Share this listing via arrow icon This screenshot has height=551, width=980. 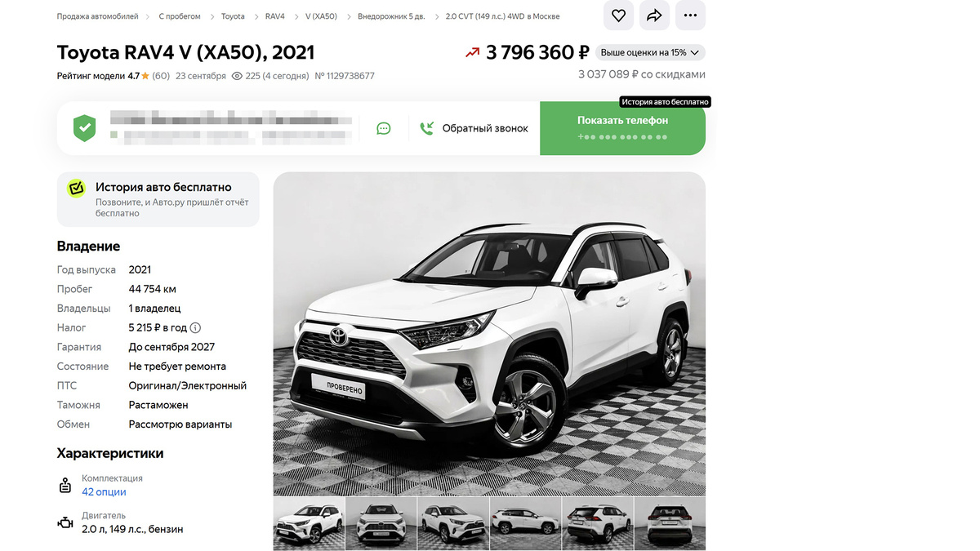tap(654, 16)
